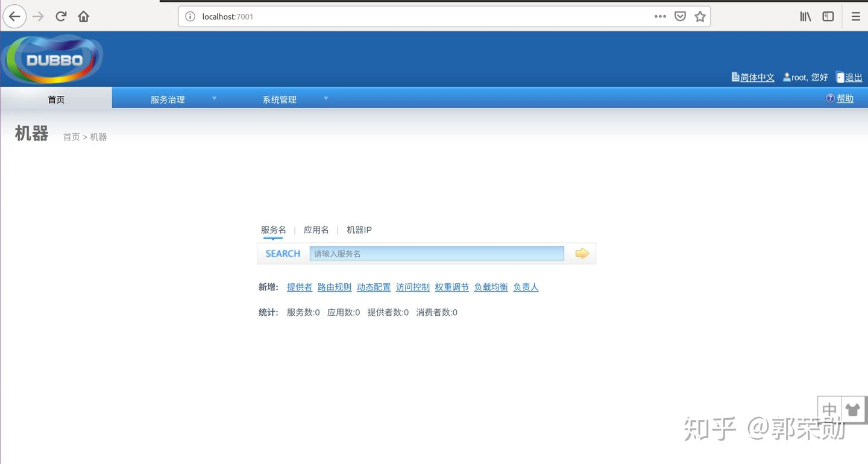
Task: Add a new 提供者 via link
Action: pos(300,287)
